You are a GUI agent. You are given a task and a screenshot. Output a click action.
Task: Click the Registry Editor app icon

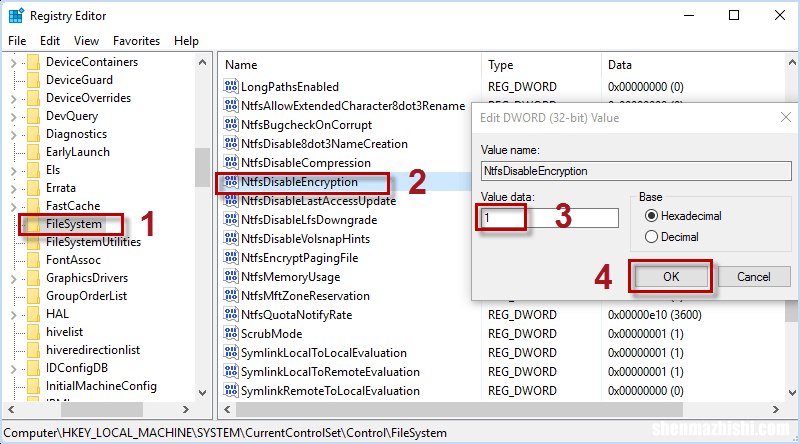pyautogui.click(x=16, y=16)
